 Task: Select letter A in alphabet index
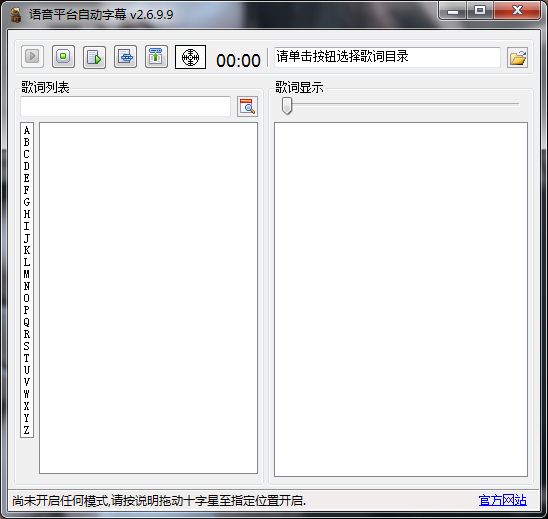click(27, 130)
